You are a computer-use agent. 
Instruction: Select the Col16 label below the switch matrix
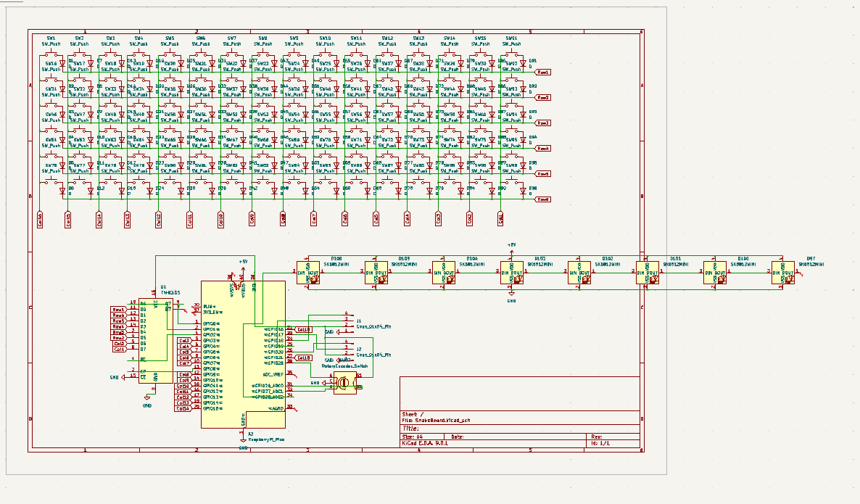pyautogui.click(x=40, y=219)
